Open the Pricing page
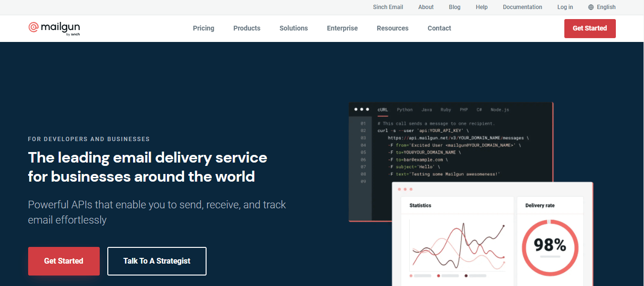 203,28
